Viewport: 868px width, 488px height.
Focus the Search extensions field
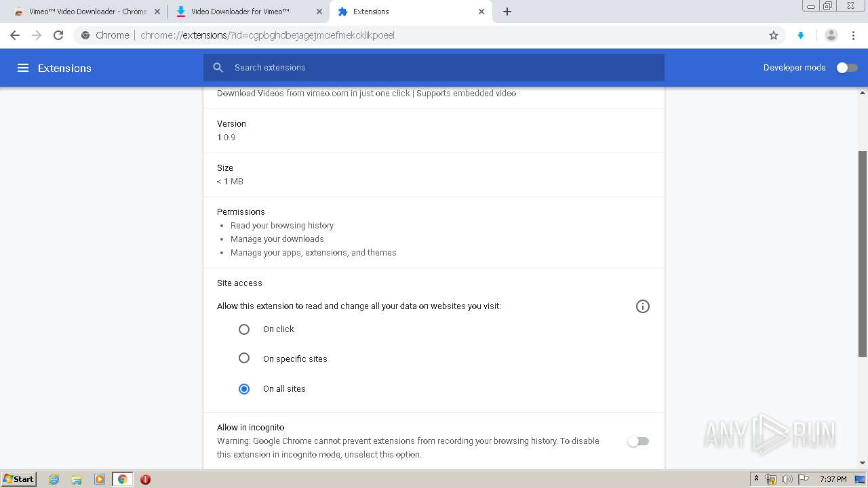(434, 68)
